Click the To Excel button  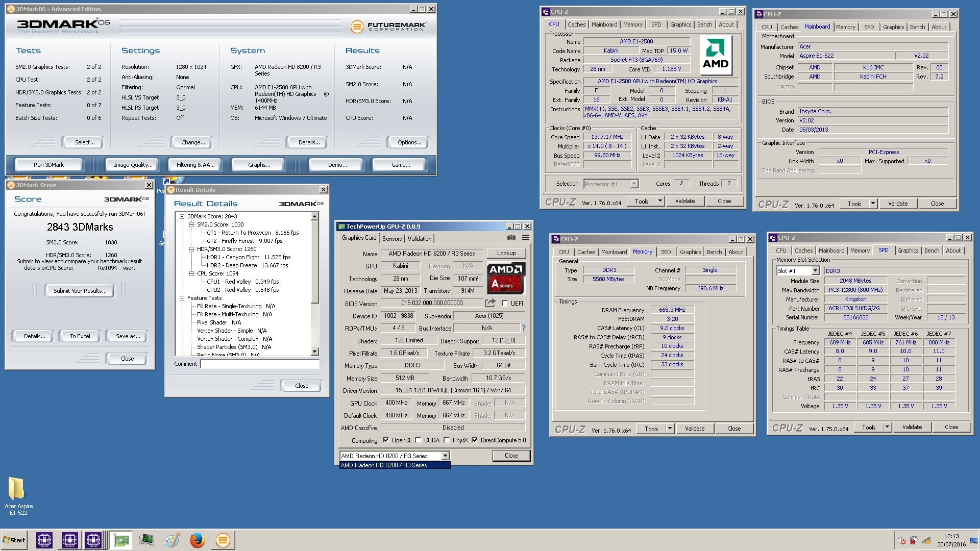point(80,336)
